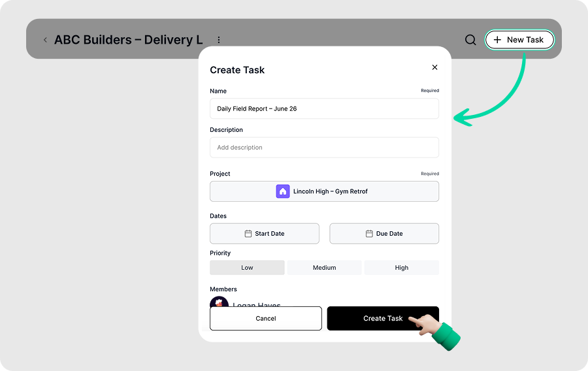The height and width of the screenshot is (371, 588).
Task: Set priority to Low
Action: (247, 268)
